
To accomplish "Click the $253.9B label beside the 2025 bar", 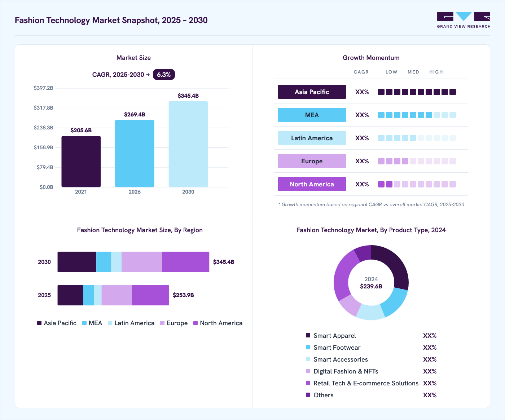I will pos(183,295).
